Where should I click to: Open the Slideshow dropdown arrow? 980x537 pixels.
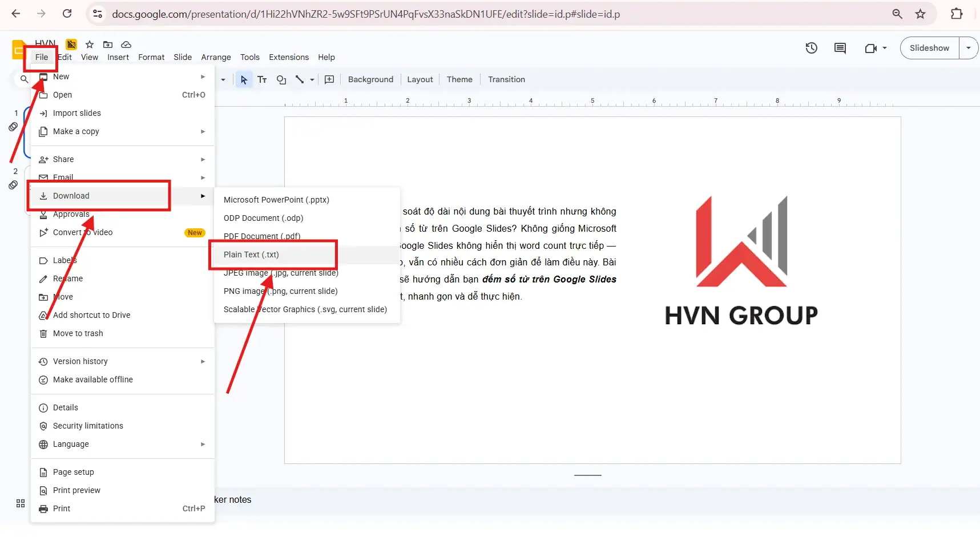tap(969, 48)
